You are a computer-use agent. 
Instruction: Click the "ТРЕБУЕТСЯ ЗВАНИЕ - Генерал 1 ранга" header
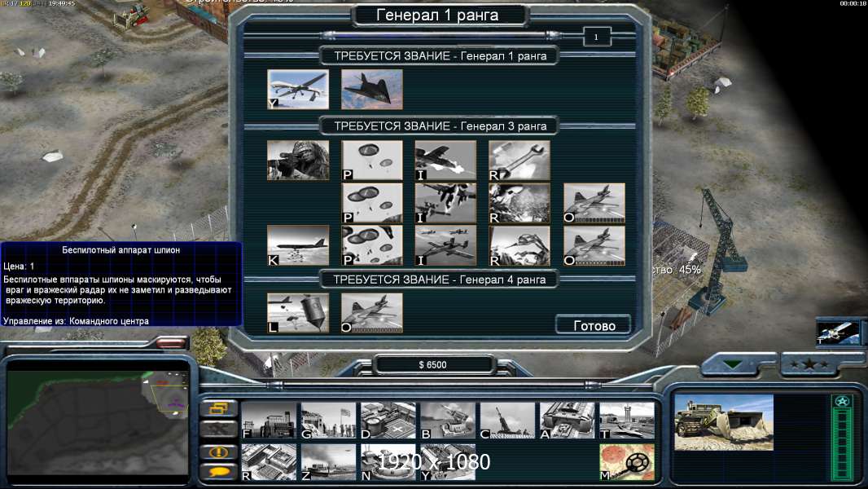tap(440, 56)
